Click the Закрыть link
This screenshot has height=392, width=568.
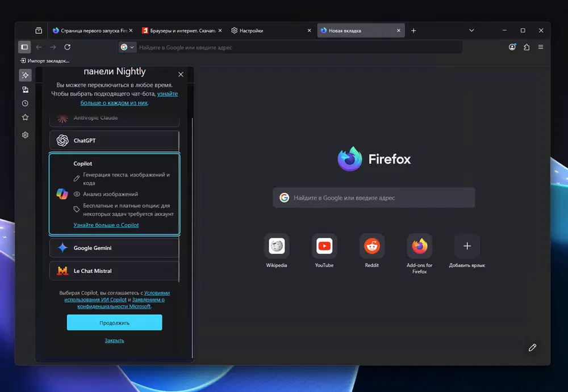coord(115,340)
